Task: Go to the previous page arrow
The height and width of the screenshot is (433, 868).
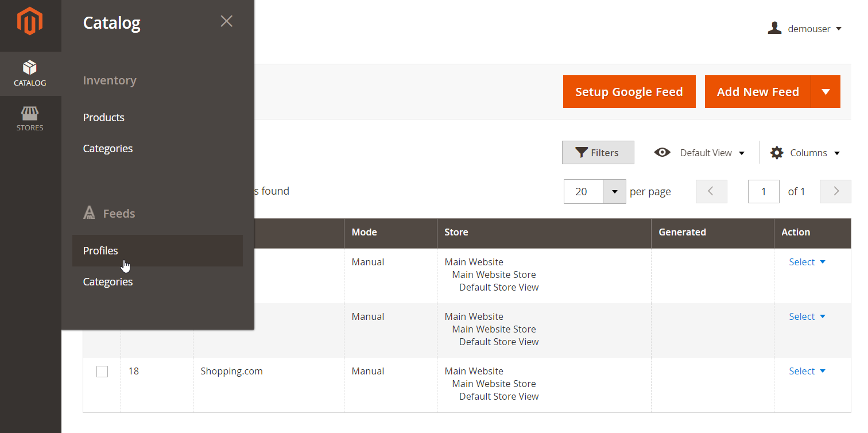Action: 711,191
